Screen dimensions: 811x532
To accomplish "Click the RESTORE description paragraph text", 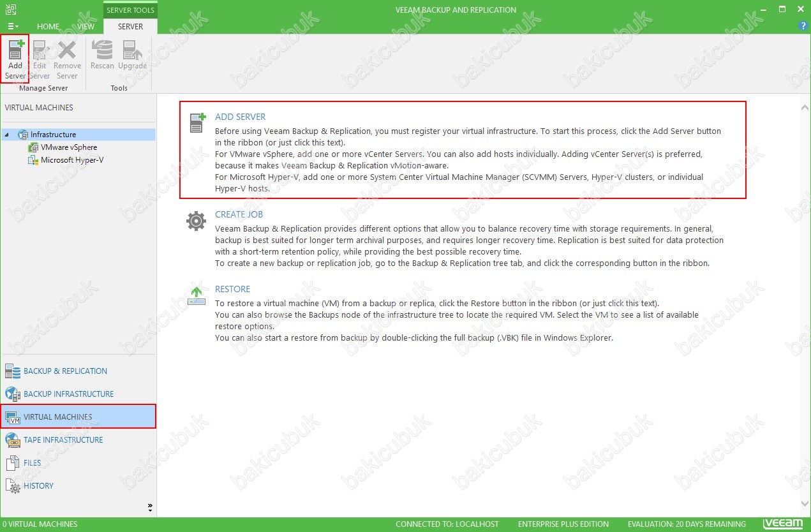I will [457, 320].
